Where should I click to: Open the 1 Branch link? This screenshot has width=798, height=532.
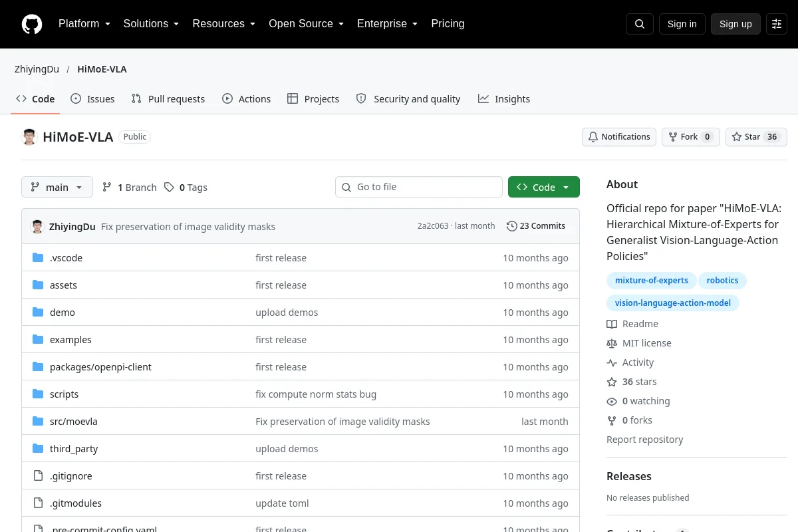130,188
